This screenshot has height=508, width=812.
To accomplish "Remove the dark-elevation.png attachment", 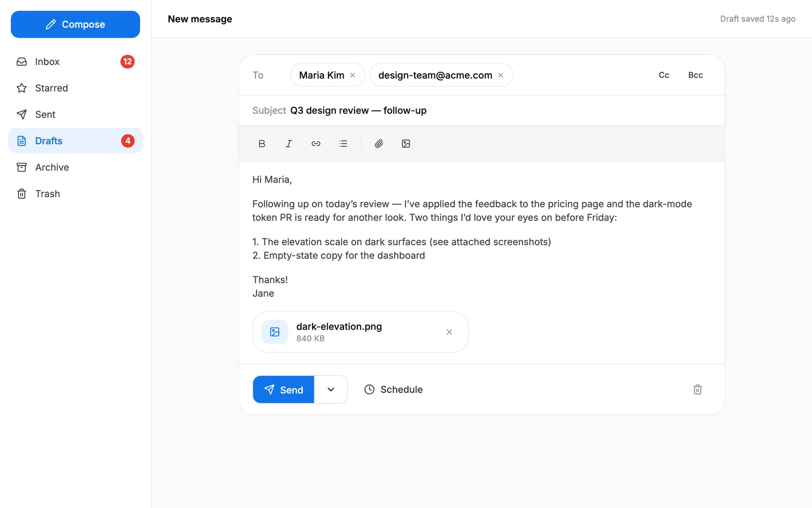I will (449, 332).
